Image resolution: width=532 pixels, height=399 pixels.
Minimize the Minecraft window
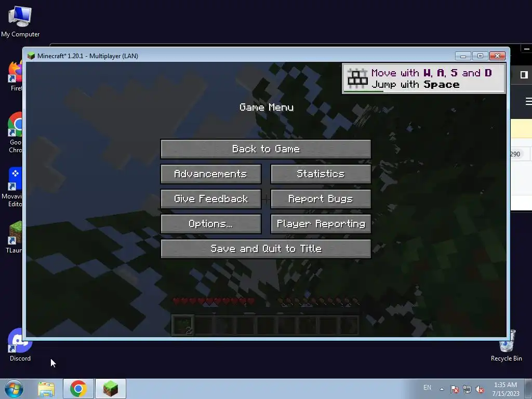(463, 56)
